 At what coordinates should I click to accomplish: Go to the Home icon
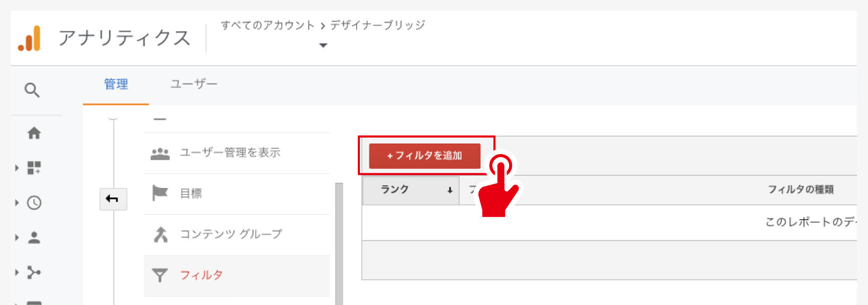click(34, 133)
